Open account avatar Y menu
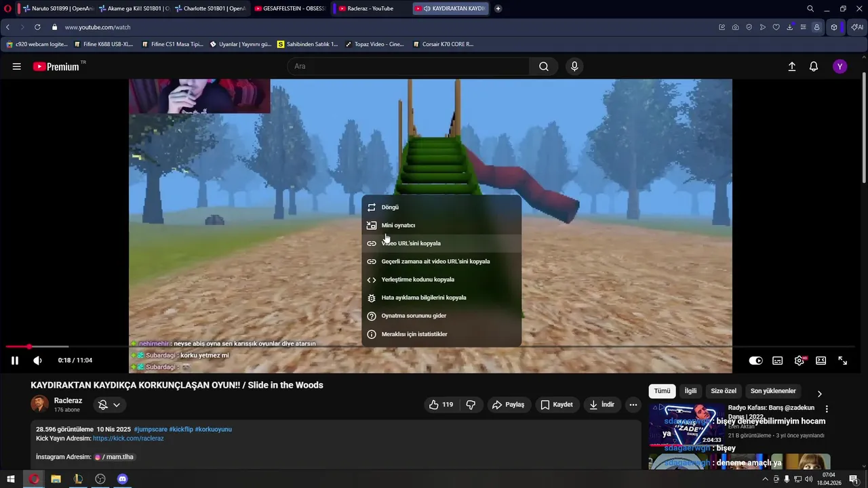 [x=840, y=66]
